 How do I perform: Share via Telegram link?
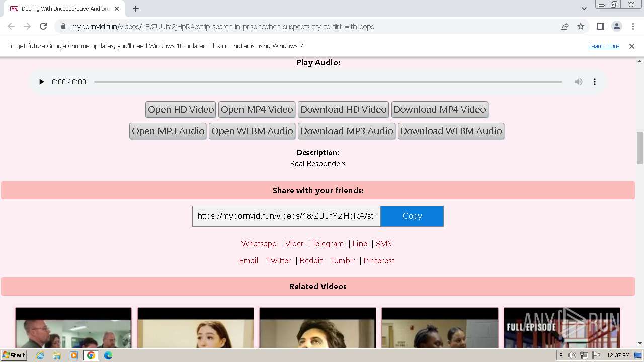coord(328,244)
